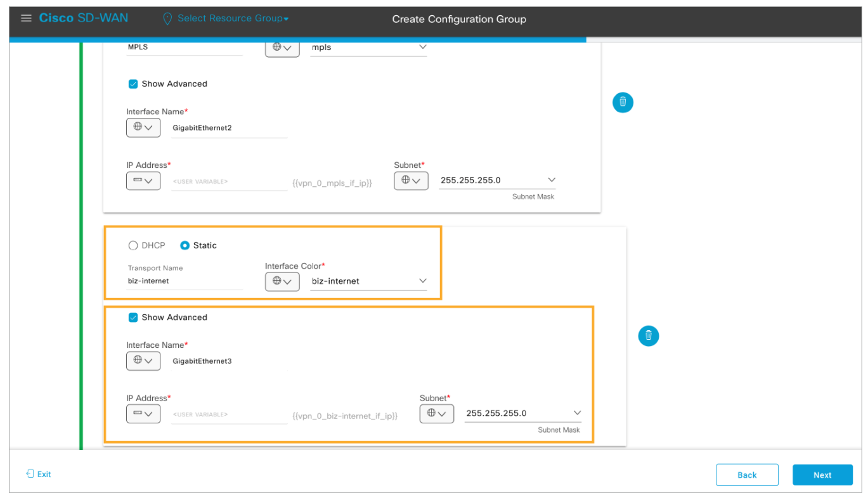
Task: Select the DHCP radio button
Action: pos(133,246)
